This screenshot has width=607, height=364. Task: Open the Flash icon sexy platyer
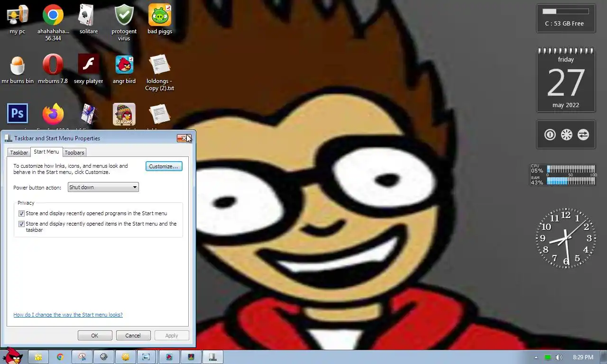(x=89, y=69)
